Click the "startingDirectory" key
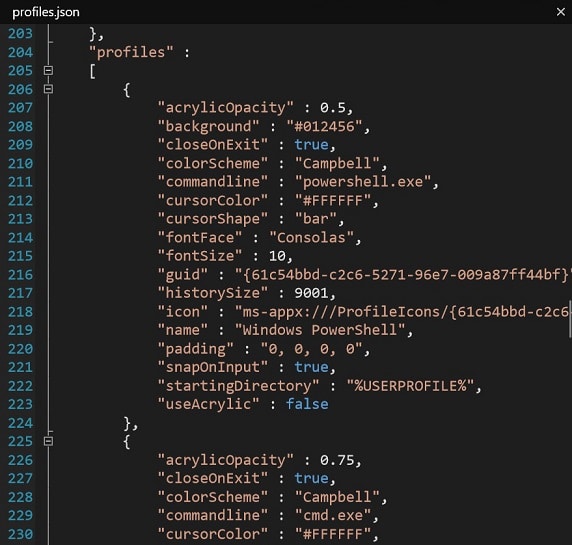The width and height of the screenshot is (572, 545). click(238, 386)
